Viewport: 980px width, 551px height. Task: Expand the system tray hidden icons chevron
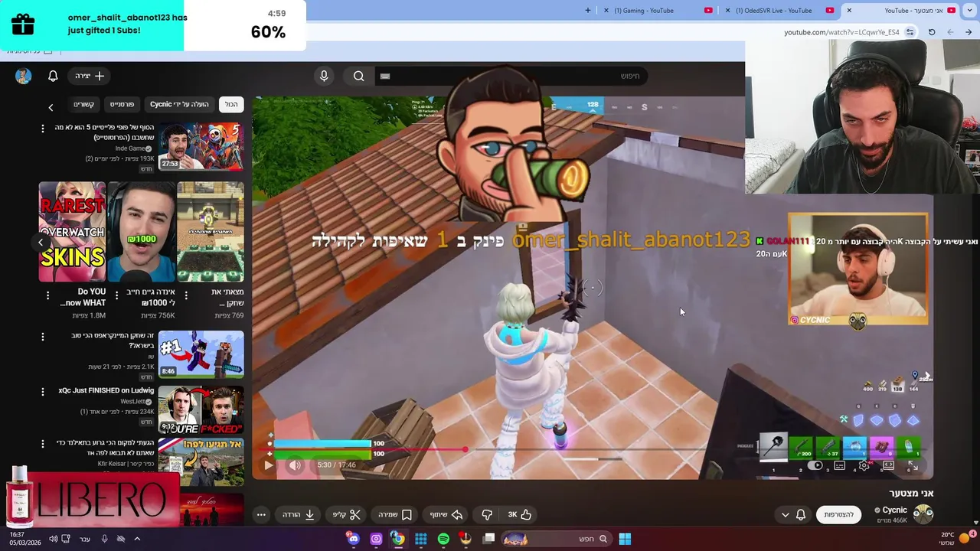point(137,539)
